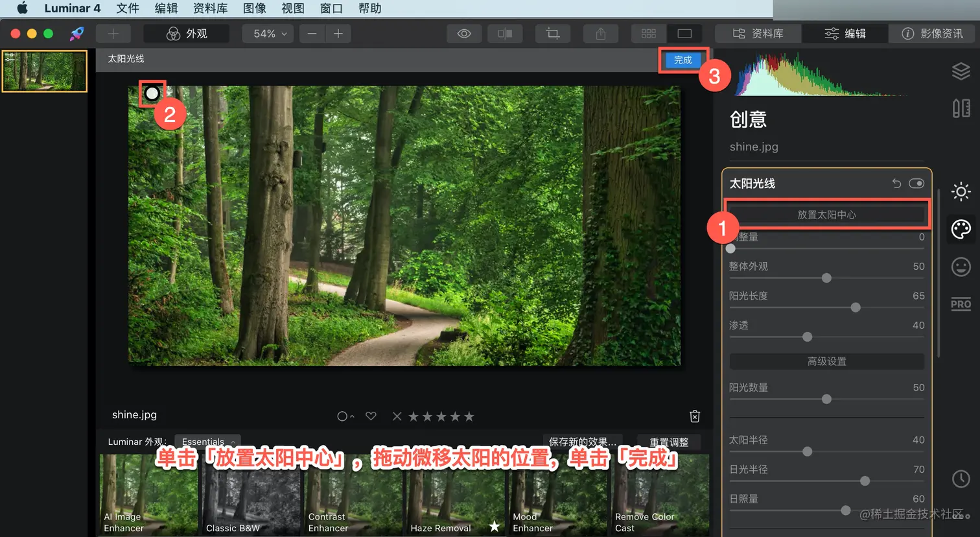Apply the Mood Enhancer look
Viewport: 980px width, 537px height.
[x=558, y=495]
